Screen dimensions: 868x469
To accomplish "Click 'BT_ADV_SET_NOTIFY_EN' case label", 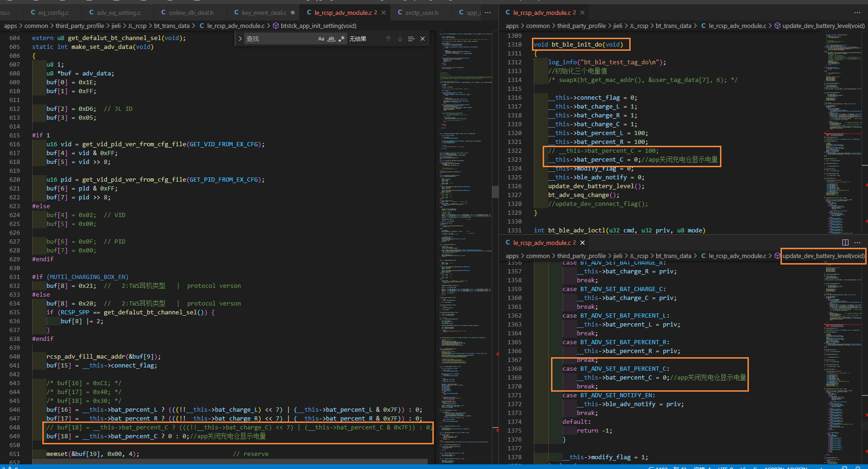I will (616, 395).
